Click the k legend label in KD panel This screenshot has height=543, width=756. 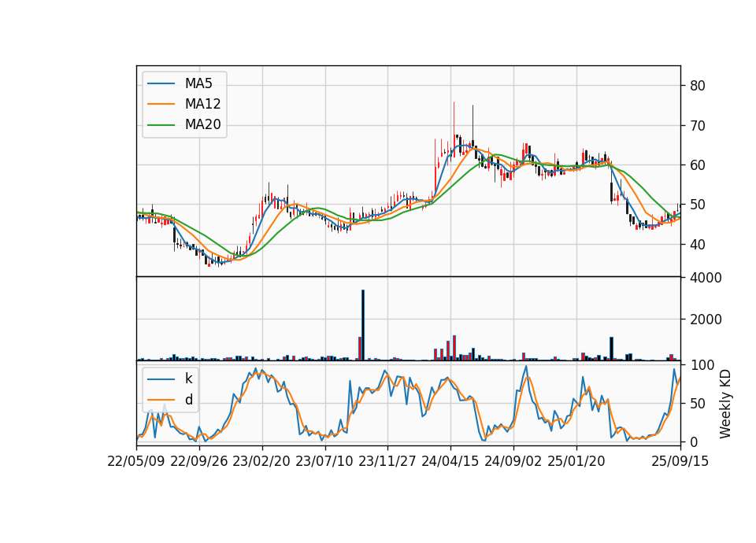click(188, 379)
